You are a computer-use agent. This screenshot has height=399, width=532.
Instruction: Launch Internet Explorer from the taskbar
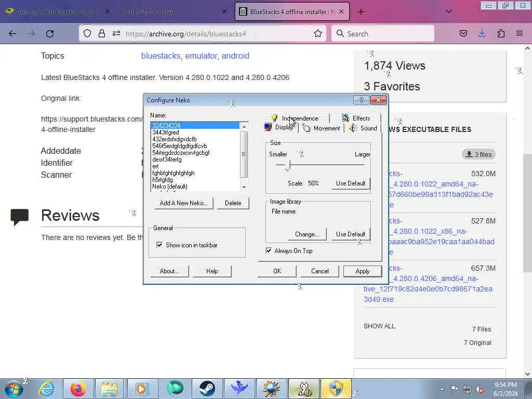pos(46,389)
